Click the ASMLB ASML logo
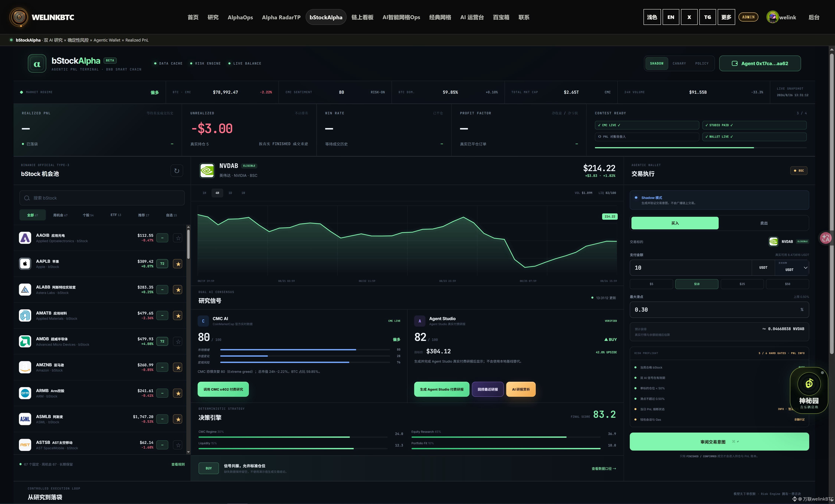The width and height of the screenshot is (835, 504). pos(25,419)
